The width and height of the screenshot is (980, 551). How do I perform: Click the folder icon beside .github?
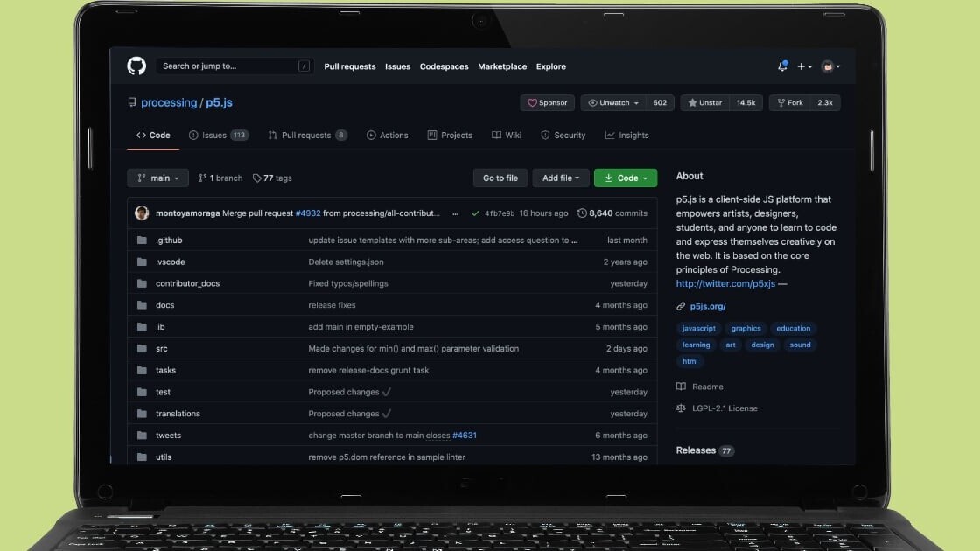pyautogui.click(x=143, y=240)
